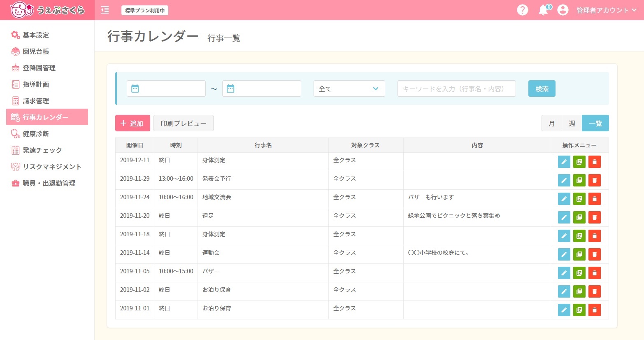This screenshot has height=340, width=644.
Task: Copy the 2019-11-02 お泊り保育 event
Action: (x=579, y=291)
